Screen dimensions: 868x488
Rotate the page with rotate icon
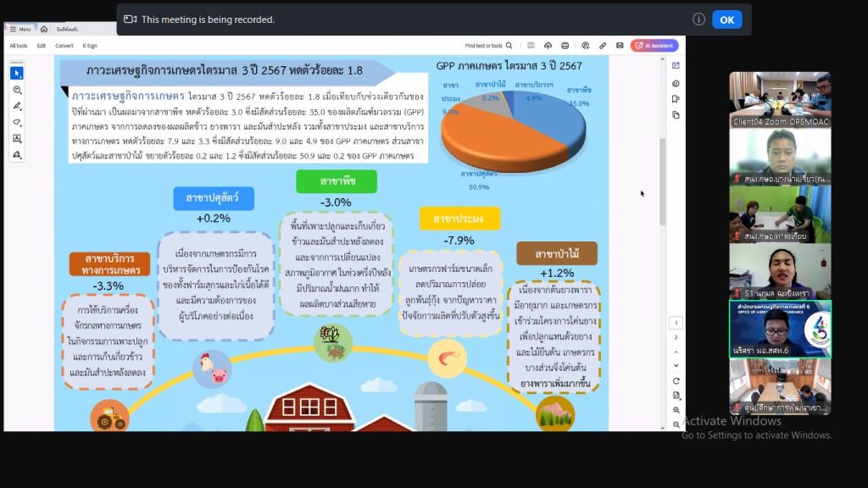click(x=676, y=381)
